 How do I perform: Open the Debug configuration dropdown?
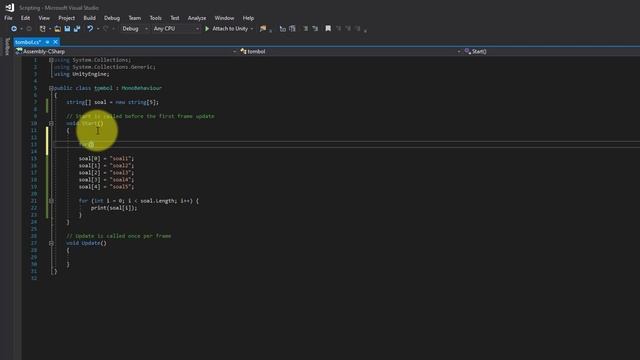point(135,29)
